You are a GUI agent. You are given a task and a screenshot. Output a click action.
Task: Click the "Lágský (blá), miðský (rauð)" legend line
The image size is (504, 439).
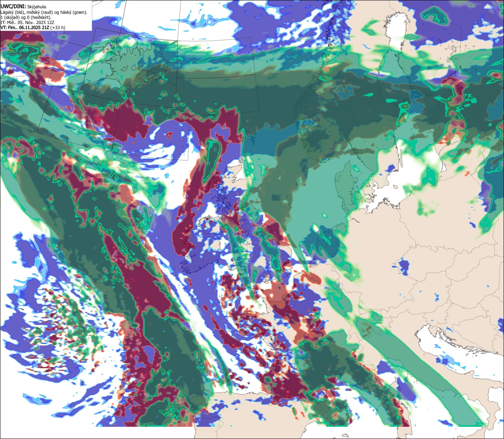[44, 12]
